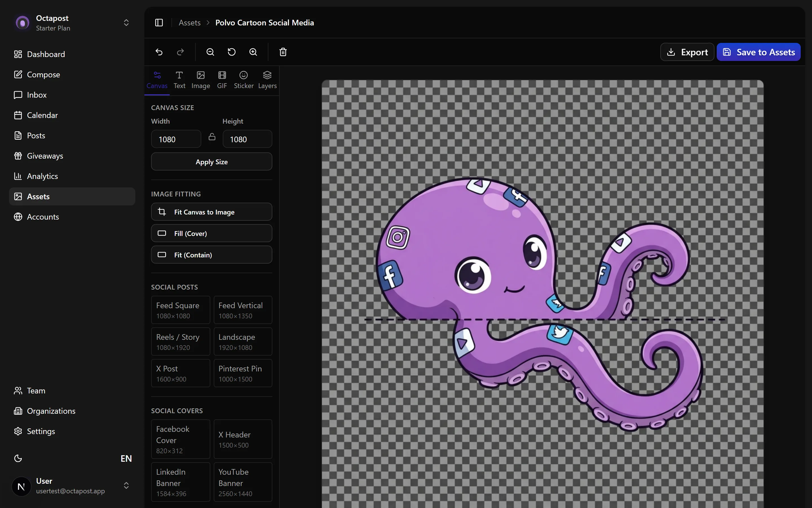Viewport: 812px width, 508px height.
Task: Go to Dashboard in sidebar
Action: point(72,54)
